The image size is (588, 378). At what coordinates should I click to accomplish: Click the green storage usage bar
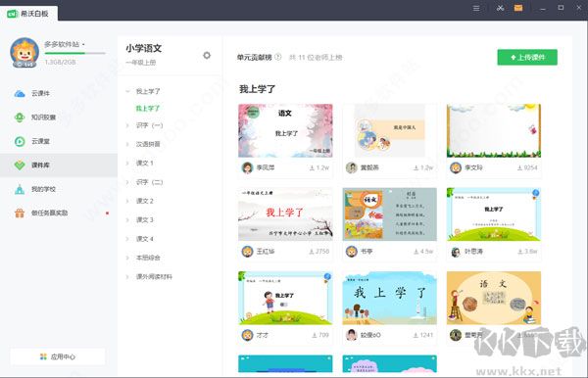tap(75, 53)
